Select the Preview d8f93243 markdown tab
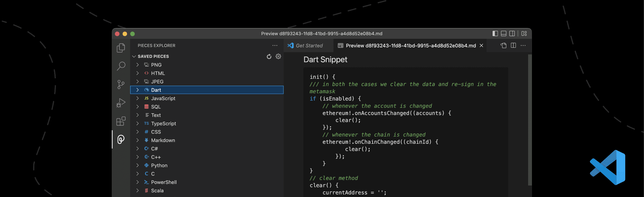 [x=411, y=46]
